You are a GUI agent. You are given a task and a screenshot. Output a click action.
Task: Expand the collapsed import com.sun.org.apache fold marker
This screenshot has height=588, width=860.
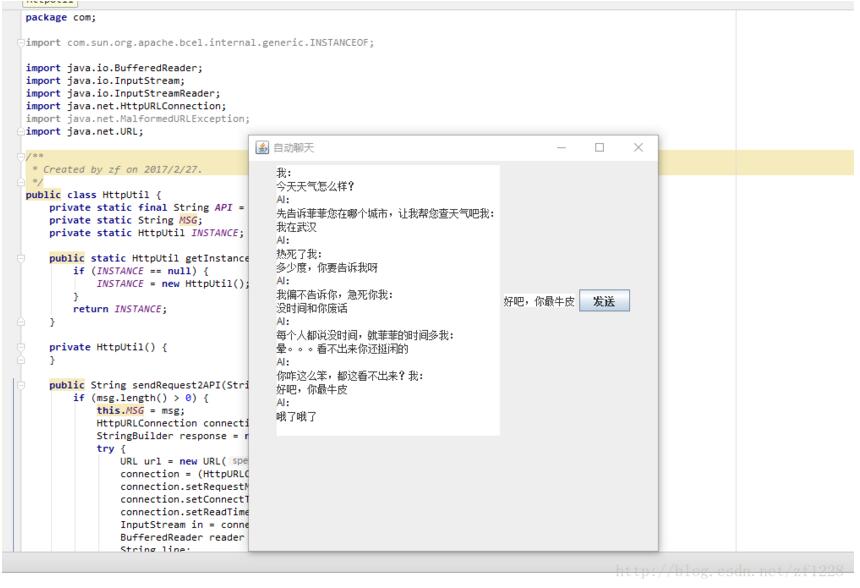click(x=21, y=42)
